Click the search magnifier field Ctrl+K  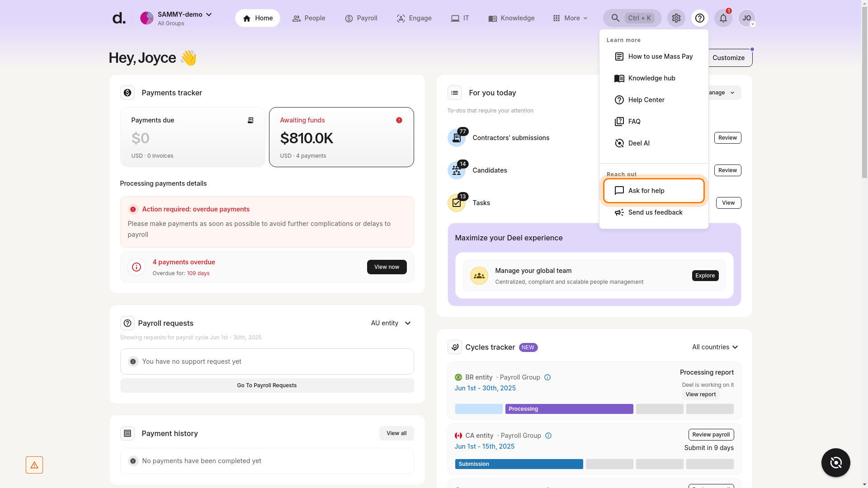click(x=632, y=18)
